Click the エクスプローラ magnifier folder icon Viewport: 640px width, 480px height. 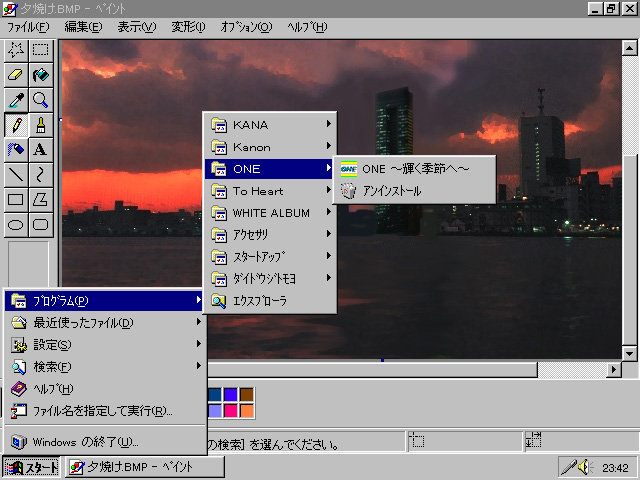tap(219, 301)
